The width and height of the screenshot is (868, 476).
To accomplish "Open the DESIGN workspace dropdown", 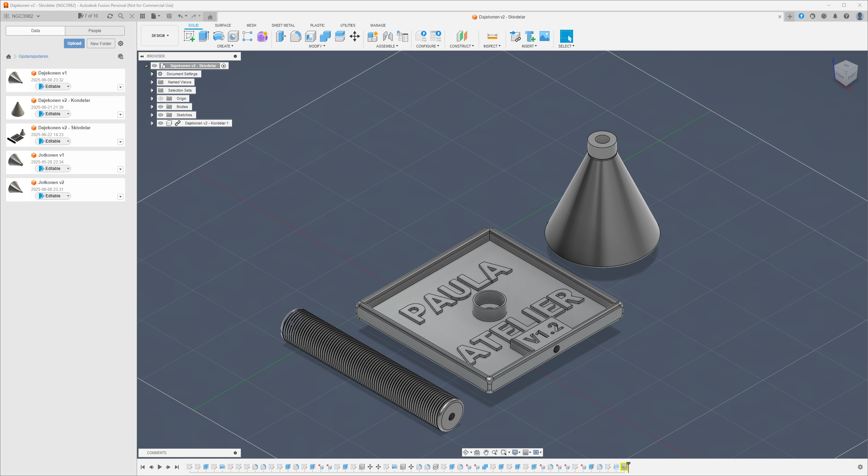I will click(x=160, y=36).
